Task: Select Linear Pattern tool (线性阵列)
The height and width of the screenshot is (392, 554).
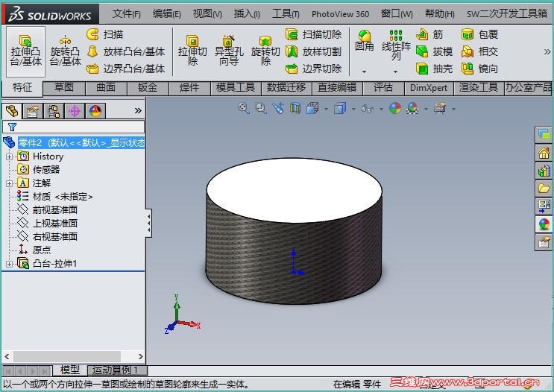Action: click(396, 45)
